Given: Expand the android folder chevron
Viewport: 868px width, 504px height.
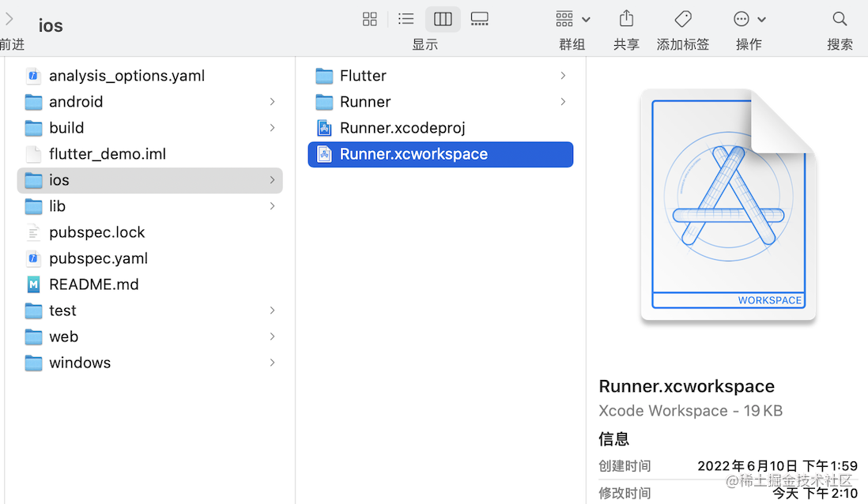Looking at the screenshot, I should [272, 102].
